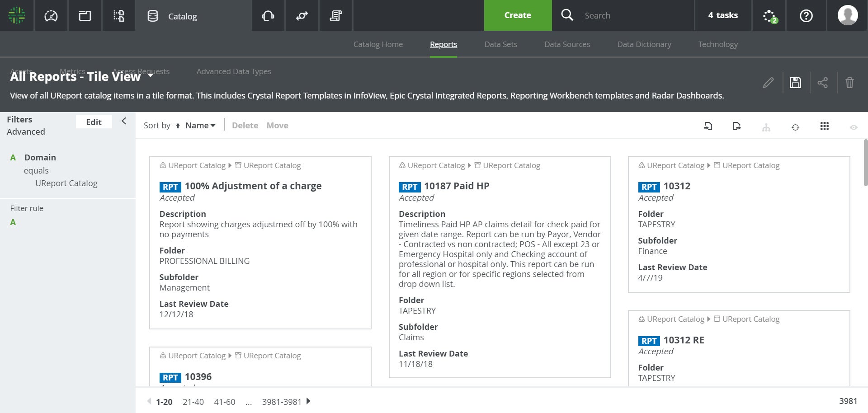Go to next page with the right arrow

(x=308, y=401)
